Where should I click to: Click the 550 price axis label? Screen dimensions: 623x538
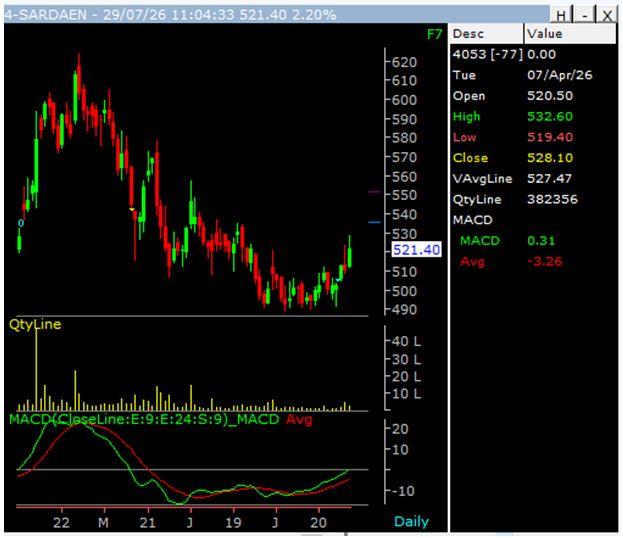click(x=404, y=195)
